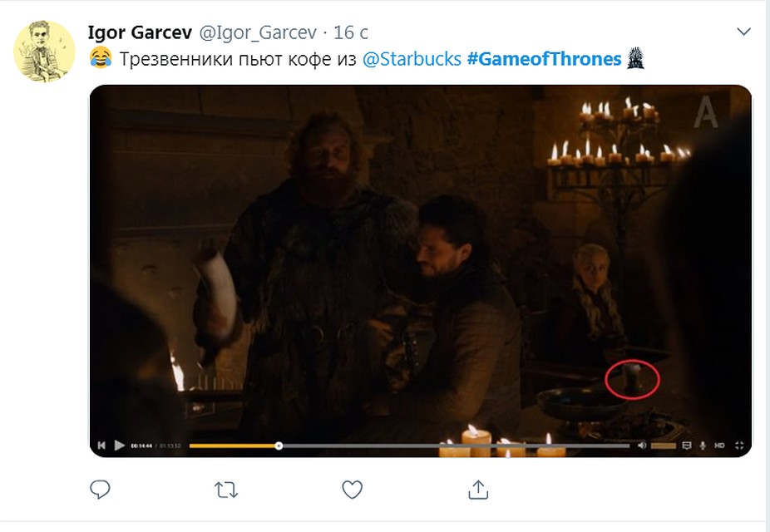Open the share tweet icon
Screen dimensions: 770x532
point(478,490)
